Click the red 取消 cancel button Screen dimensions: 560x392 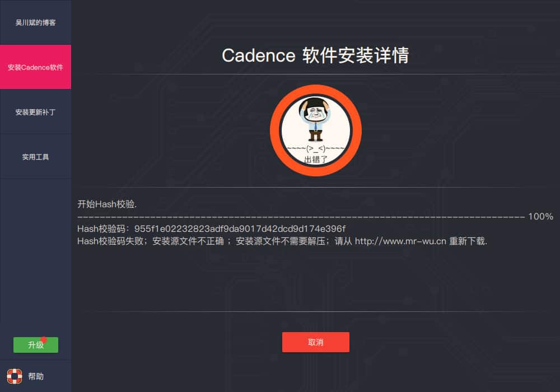[x=316, y=342]
